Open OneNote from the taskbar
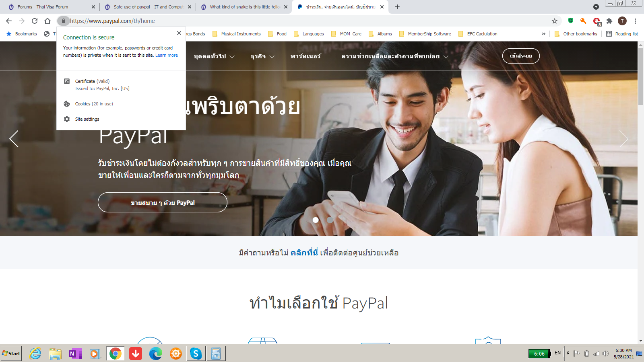Screen dimensions: 644x362 coord(75,354)
